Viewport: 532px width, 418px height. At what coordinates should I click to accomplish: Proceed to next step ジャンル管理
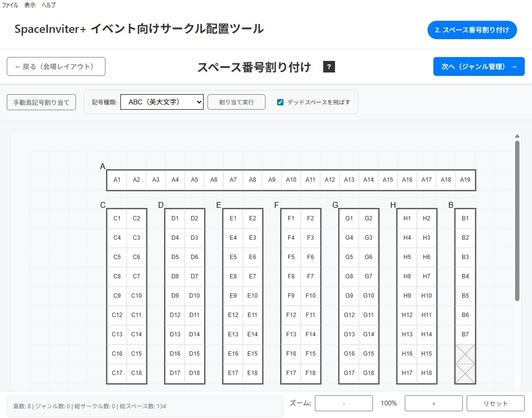click(479, 67)
